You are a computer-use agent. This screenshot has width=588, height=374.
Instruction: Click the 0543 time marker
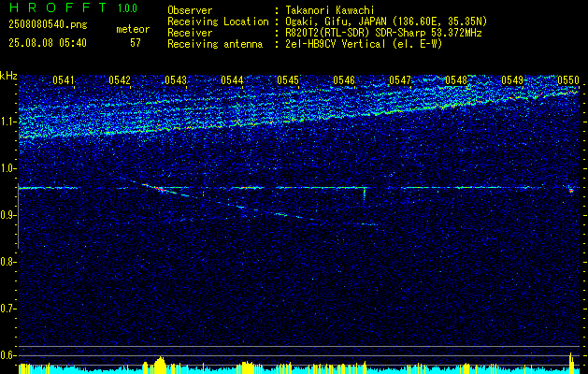176,79
